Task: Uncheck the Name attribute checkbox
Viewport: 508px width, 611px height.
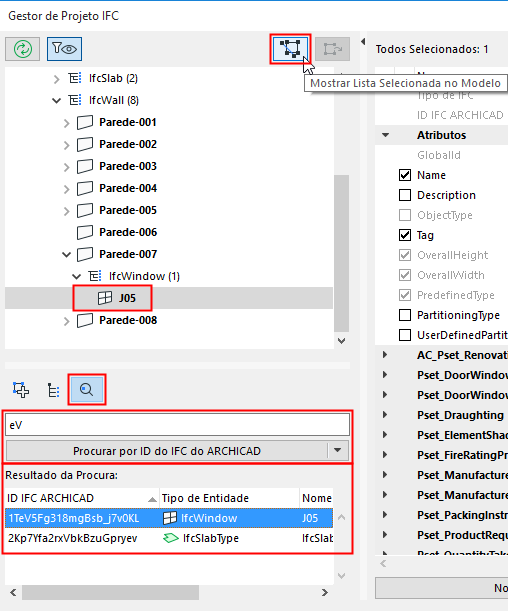Action: tap(405, 175)
